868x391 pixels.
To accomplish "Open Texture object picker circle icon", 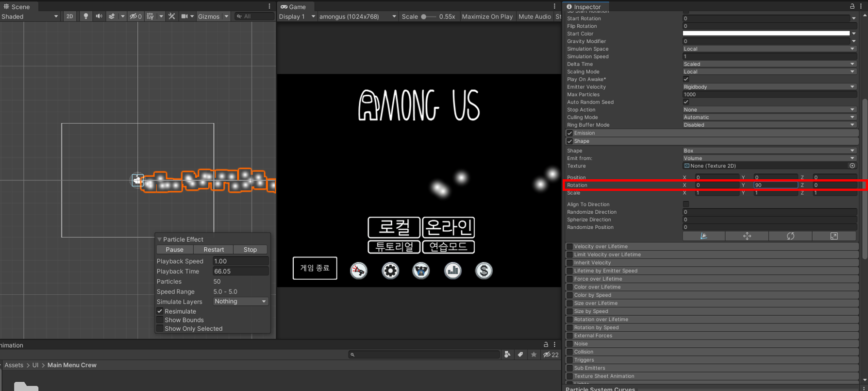I will click(852, 166).
